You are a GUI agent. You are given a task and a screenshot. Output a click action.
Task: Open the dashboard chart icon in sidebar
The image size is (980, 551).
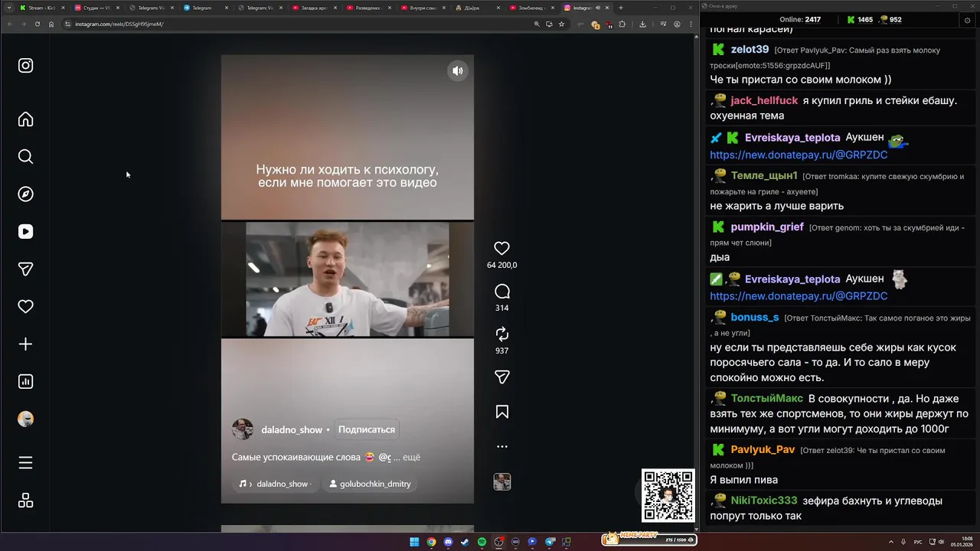[x=25, y=381]
